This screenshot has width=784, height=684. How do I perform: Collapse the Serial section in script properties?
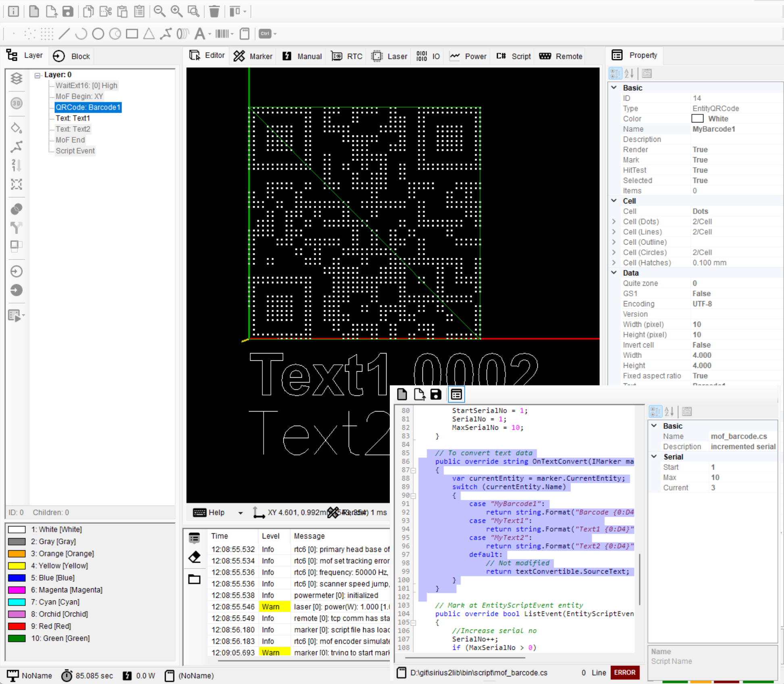[x=654, y=456]
